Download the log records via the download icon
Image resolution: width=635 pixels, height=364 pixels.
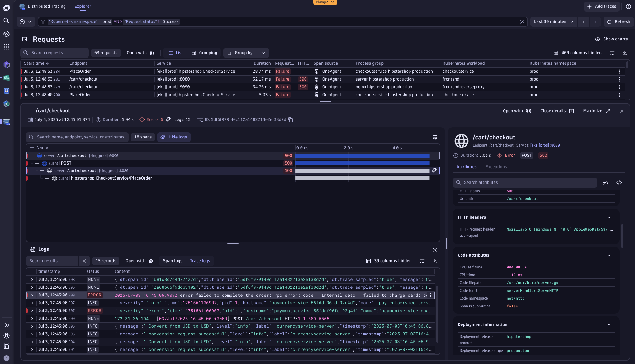click(x=435, y=261)
